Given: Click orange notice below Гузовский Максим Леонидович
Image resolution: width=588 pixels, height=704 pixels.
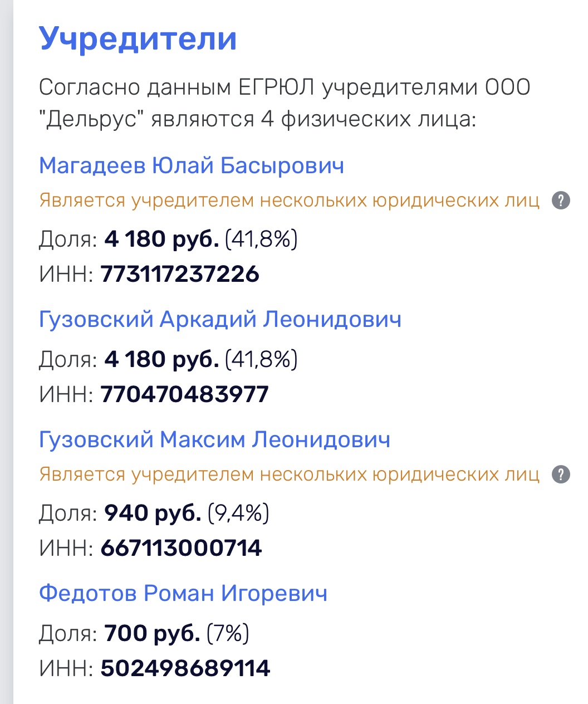Looking at the screenshot, I should click(x=290, y=475).
